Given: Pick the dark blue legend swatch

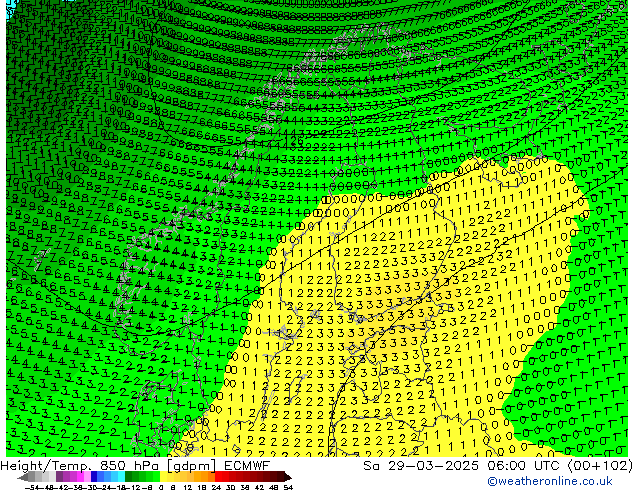Looking at the screenshot, I should tap(94, 477).
